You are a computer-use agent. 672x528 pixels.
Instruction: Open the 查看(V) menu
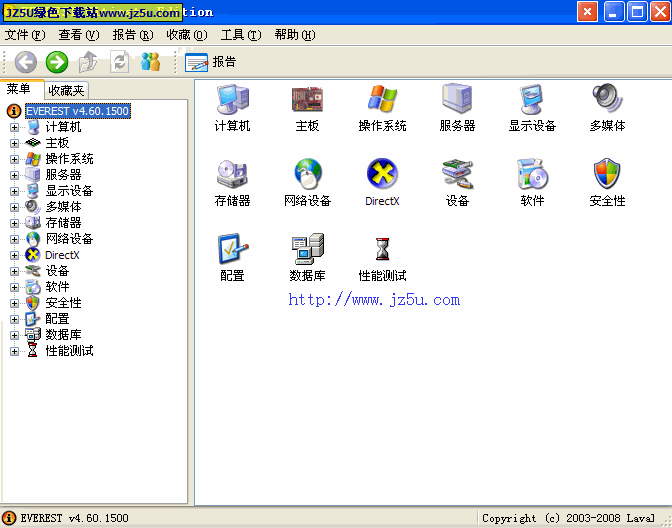coord(79,35)
